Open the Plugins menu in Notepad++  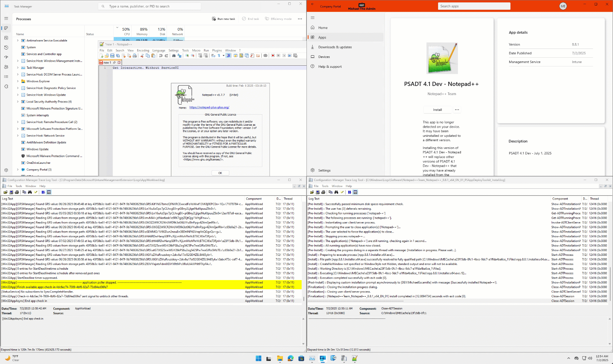tap(217, 51)
